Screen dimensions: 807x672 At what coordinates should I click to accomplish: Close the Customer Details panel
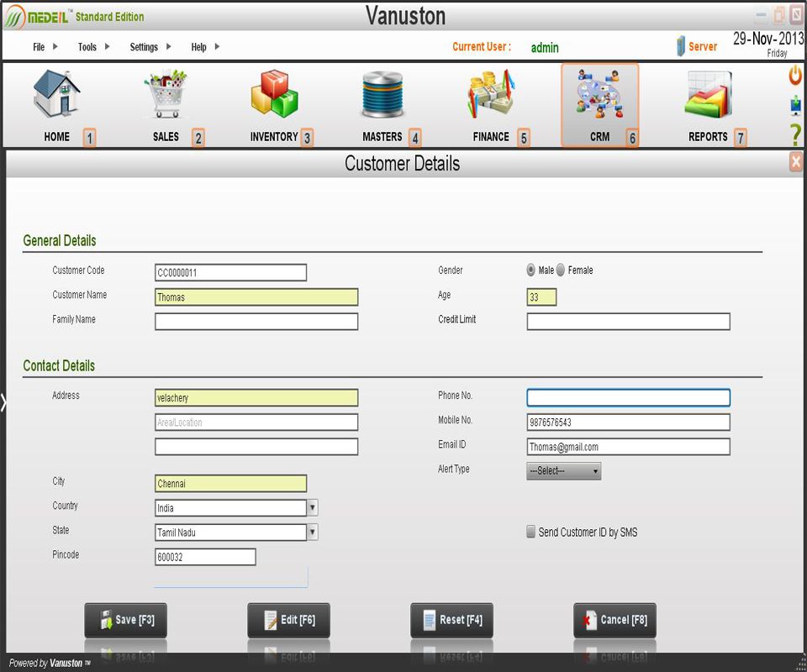tap(796, 162)
